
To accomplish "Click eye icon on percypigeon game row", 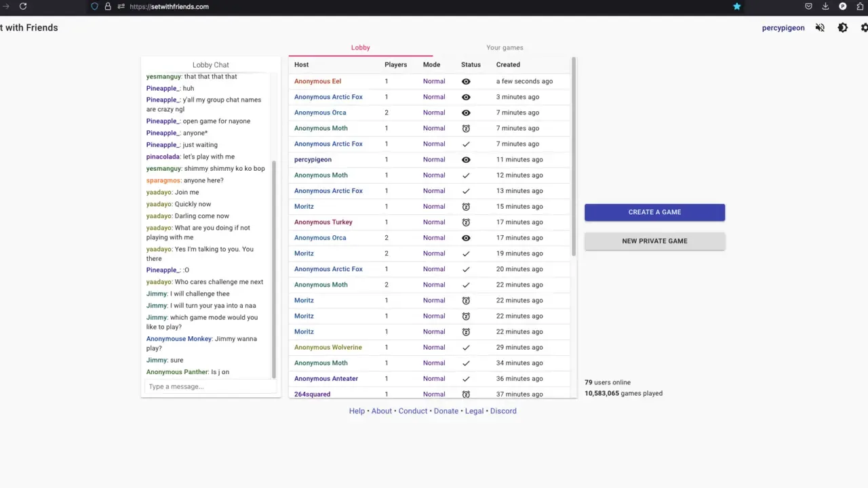I will coord(466,160).
